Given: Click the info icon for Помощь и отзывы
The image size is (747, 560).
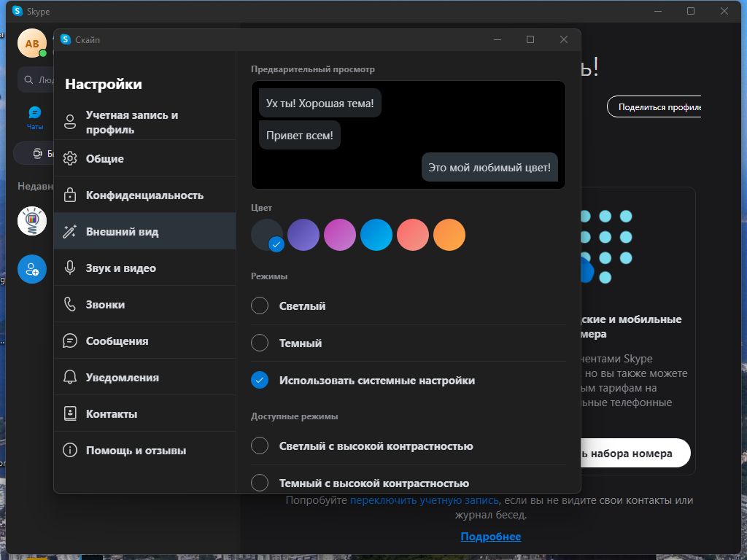Looking at the screenshot, I should pyautogui.click(x=70, y=451).
